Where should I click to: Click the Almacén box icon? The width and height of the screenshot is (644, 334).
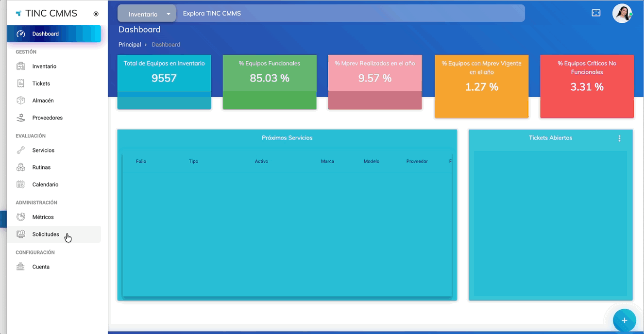(x=20, y=100)
